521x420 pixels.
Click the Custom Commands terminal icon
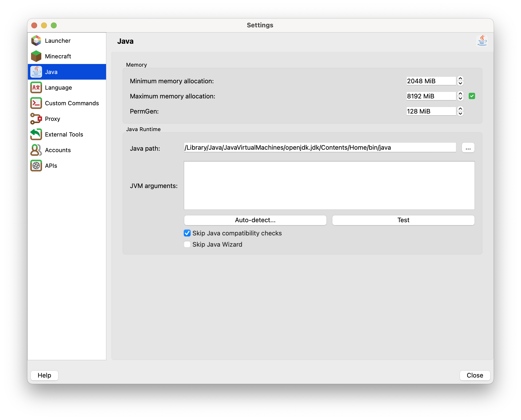[36, 103]
